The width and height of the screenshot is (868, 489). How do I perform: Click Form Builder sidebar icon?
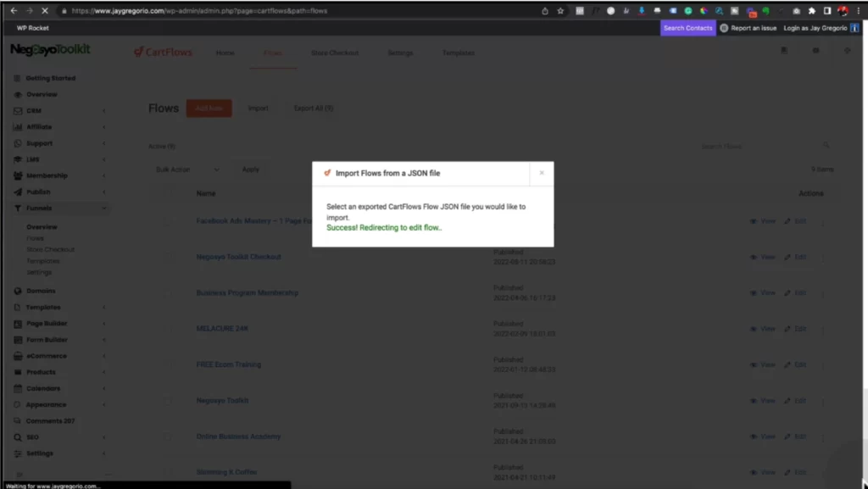point(18,340)
